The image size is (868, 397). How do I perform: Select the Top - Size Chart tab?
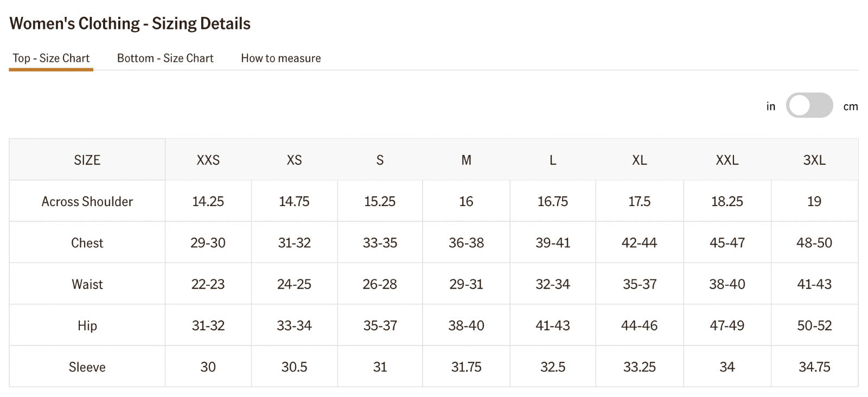click(51, 58)
